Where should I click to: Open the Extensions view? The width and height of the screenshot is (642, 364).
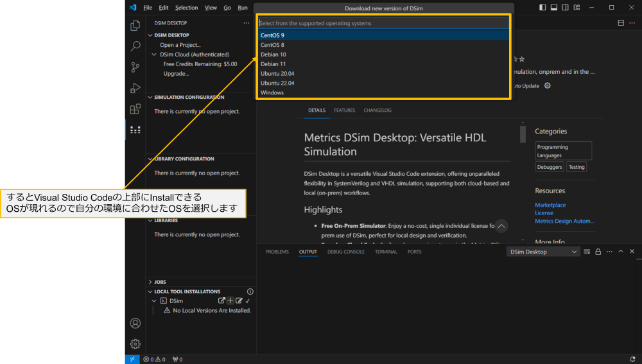tap(135, 109)
